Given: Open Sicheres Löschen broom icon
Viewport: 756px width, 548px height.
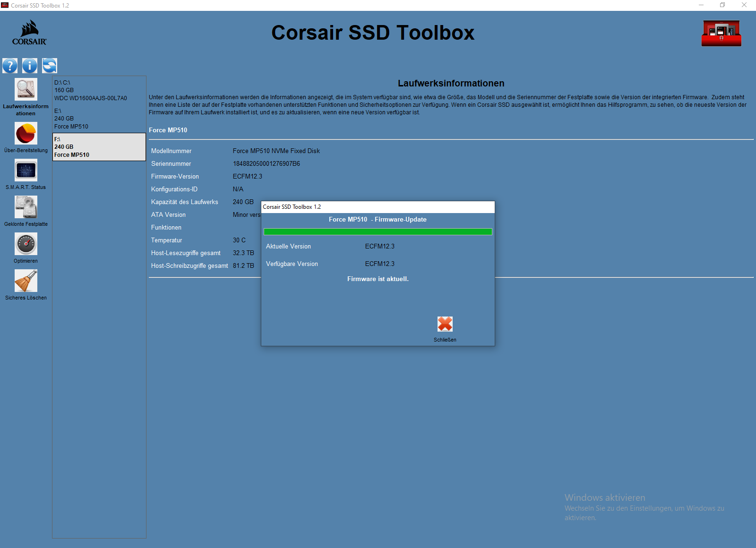Looking at the screenshot, I should point(26,281).
